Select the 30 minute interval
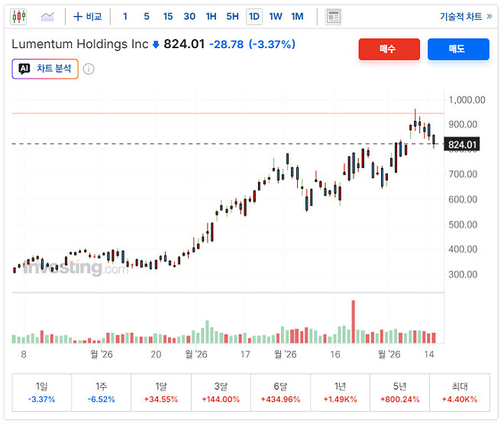Screen dimensions: 504x430 point(189,16)
